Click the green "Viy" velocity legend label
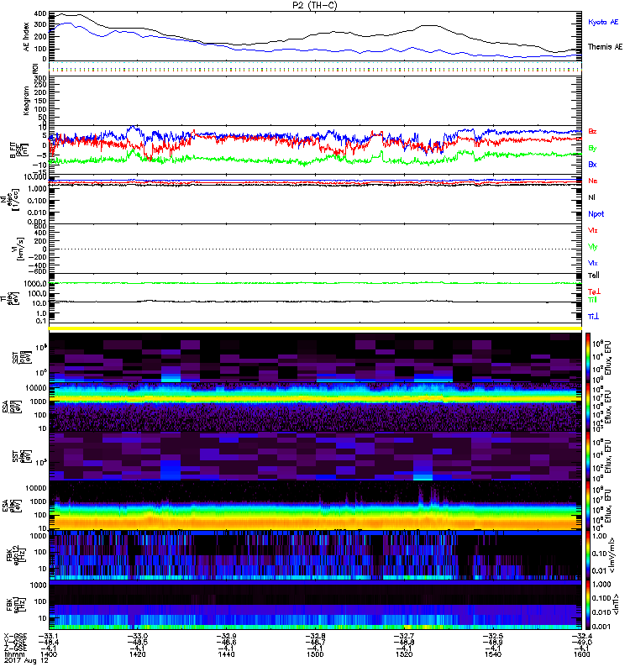 point(593,247)
